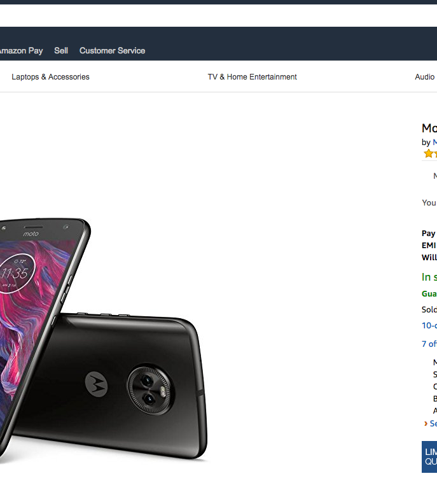Click the gold star rating icon
437x504 pixels.
coord(430,153)
